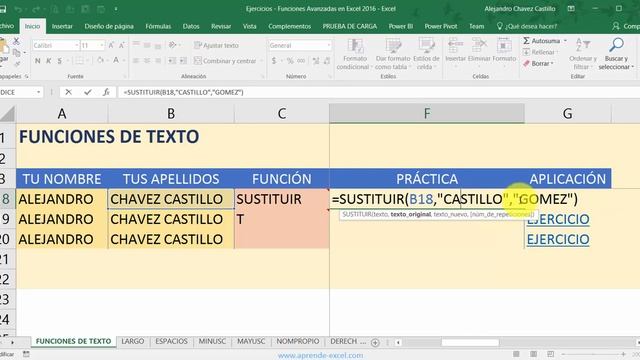Open the General number format dropdown

pos(329,45)
